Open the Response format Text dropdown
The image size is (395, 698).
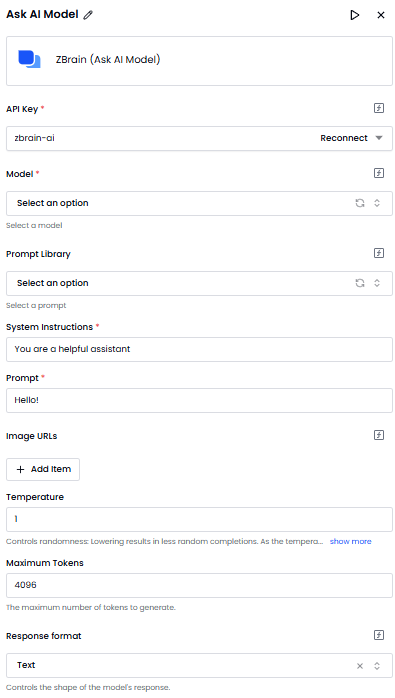[199, 666]
